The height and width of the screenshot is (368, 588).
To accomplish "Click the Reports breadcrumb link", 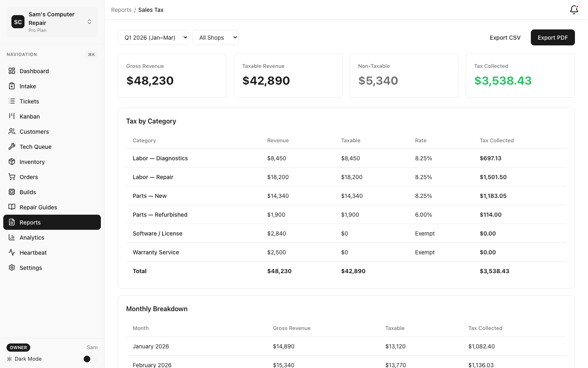I will click(x=121, y=10).
